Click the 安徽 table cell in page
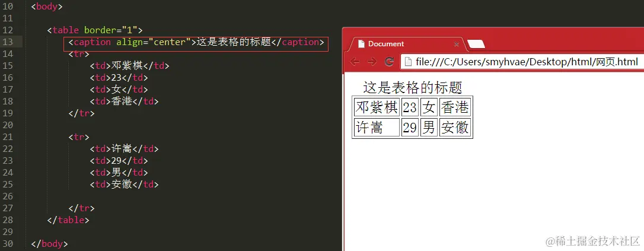 pos(455,128)
